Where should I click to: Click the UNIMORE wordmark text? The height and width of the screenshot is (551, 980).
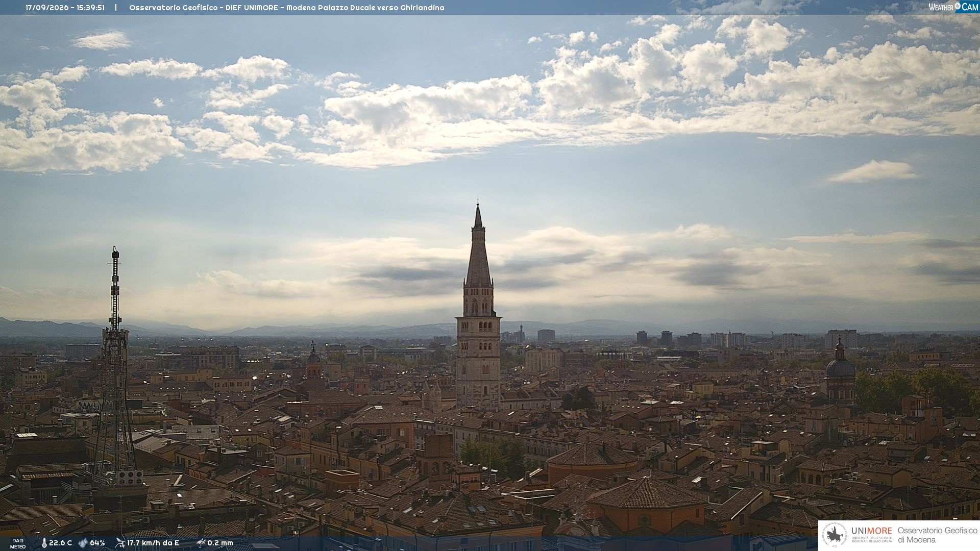871,531
